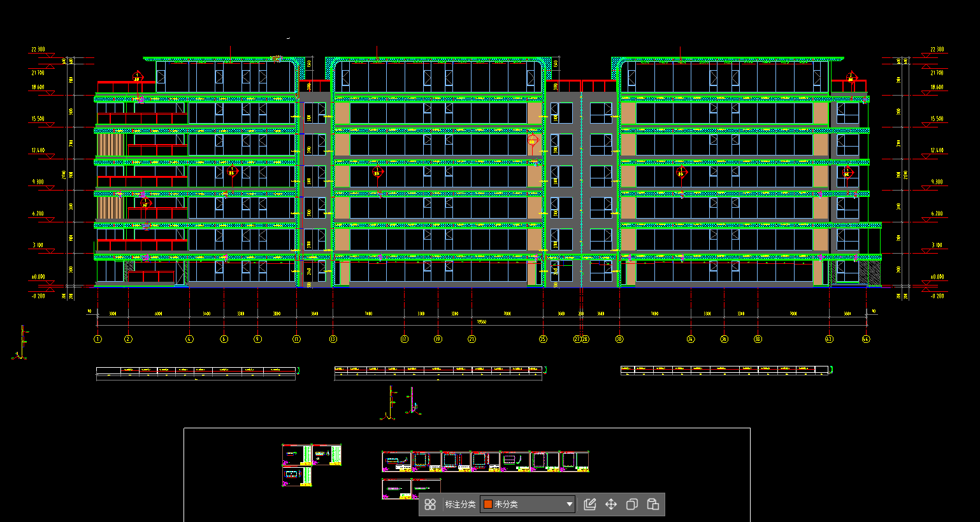Click grid axis bubble number 25
Viewport: 980px width, 522px height.
pos(543,339)
